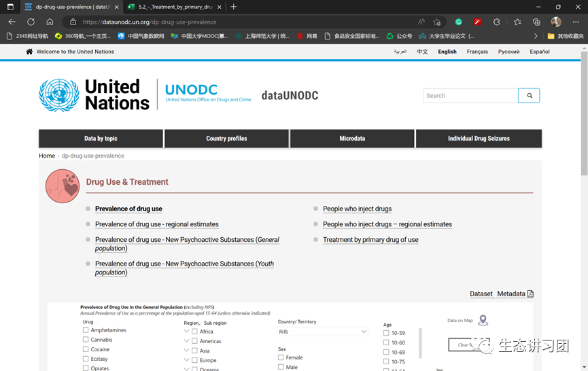Open People who inject drugs link
The width and height of the screenshot is (588, 371).
tap(357, 209)
